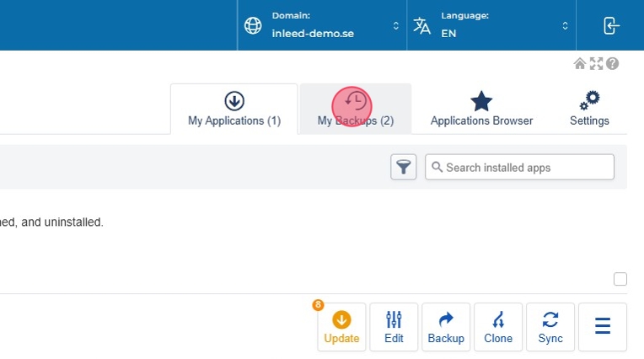Open help via the question mark icon
Image resolution: width=644 pixels, height=359 pixels.
tap(613, 64)
